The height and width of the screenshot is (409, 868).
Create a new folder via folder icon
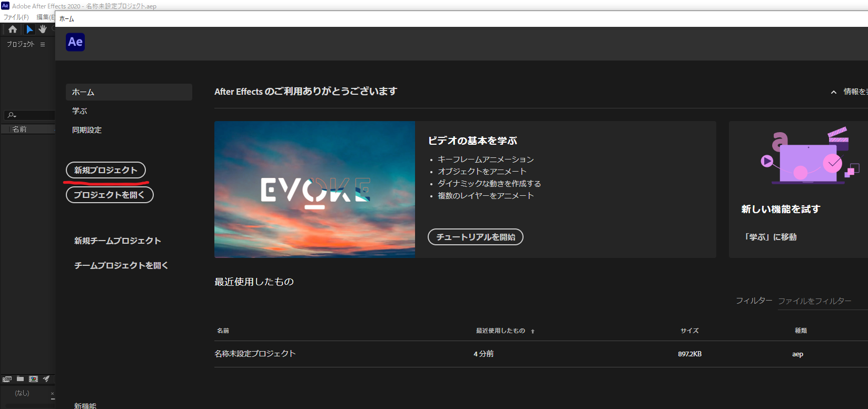(x=20, y=378)
